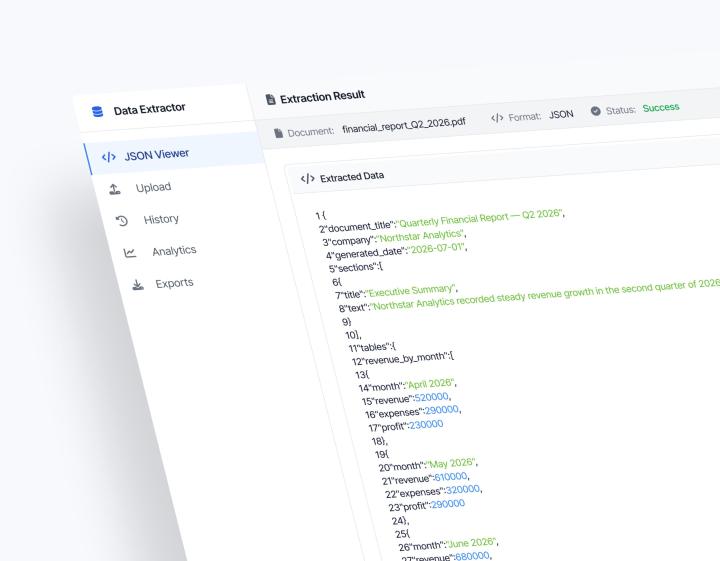The width and height of the screenshot is (720, 561).
Task: Open the History section
Action: pos(161,219)
